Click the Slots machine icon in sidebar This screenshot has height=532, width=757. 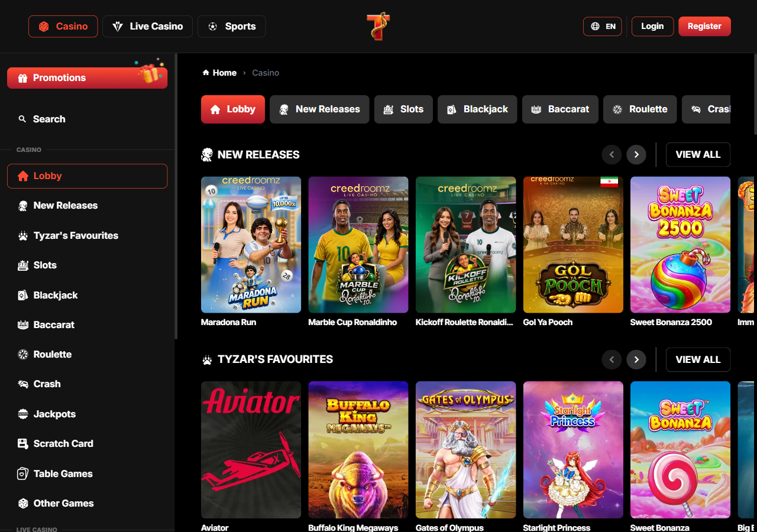pos(23,265)
